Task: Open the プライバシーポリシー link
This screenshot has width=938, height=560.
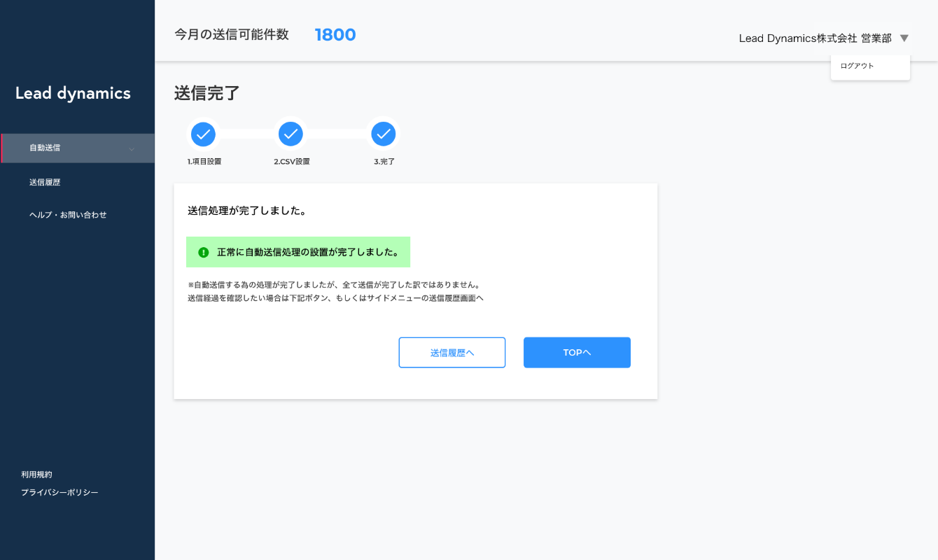Action: (59, 492)
